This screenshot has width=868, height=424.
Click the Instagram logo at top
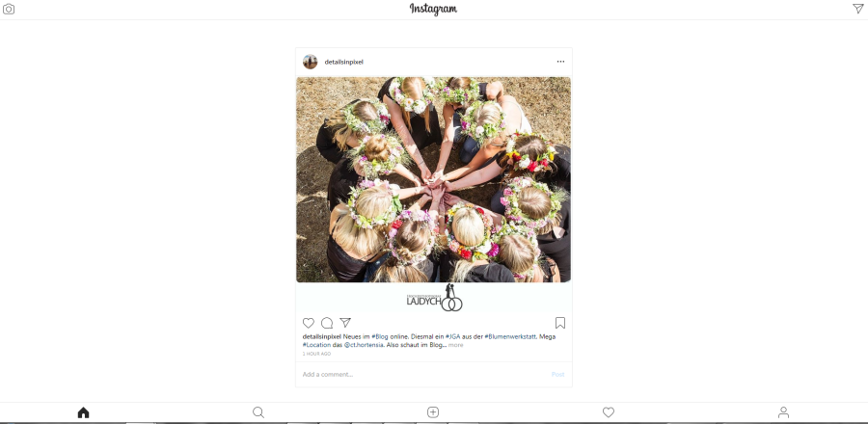coord(433,9)
